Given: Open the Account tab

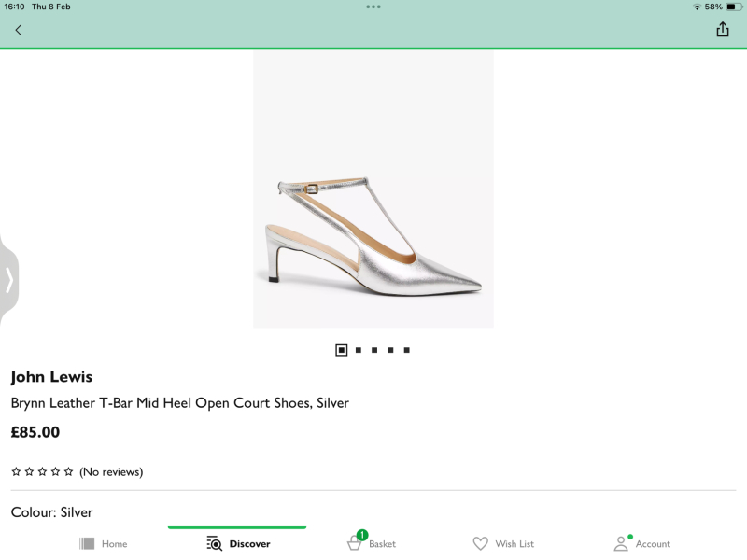Looking at the screenshot, I should tap(642, 543).
